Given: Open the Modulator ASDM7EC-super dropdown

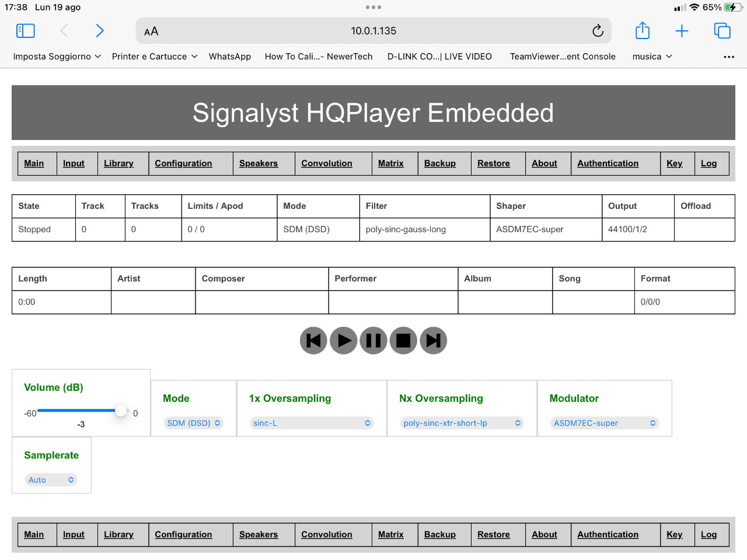Looking at the screenshot, I should 605,423.
